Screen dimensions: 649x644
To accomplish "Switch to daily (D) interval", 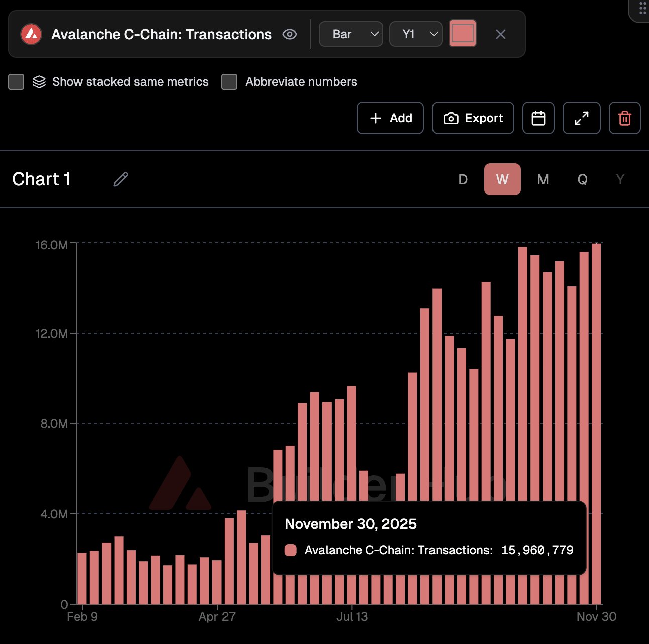I will [463, 179].
